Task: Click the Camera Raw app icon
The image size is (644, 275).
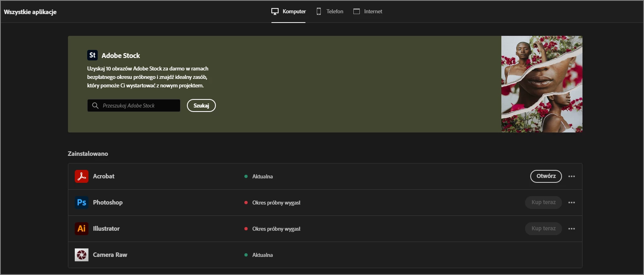Action: [x=82, y=255]
